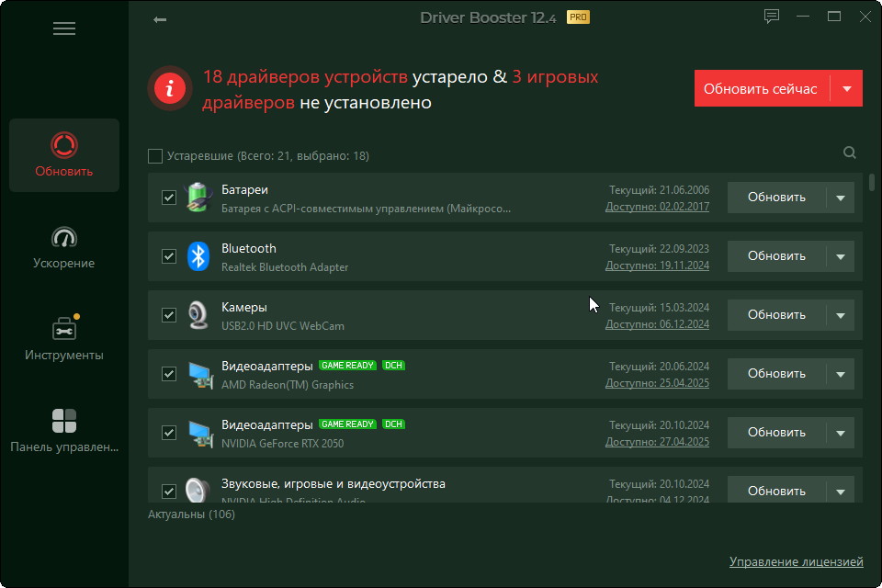
Task: Click the PRO badge in title
Action: 578,17
